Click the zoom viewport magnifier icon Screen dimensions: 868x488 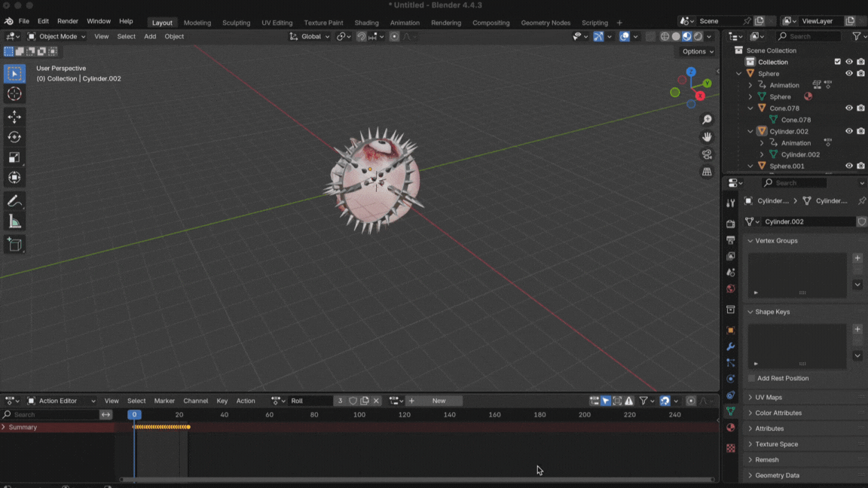[x=707, y=120]
